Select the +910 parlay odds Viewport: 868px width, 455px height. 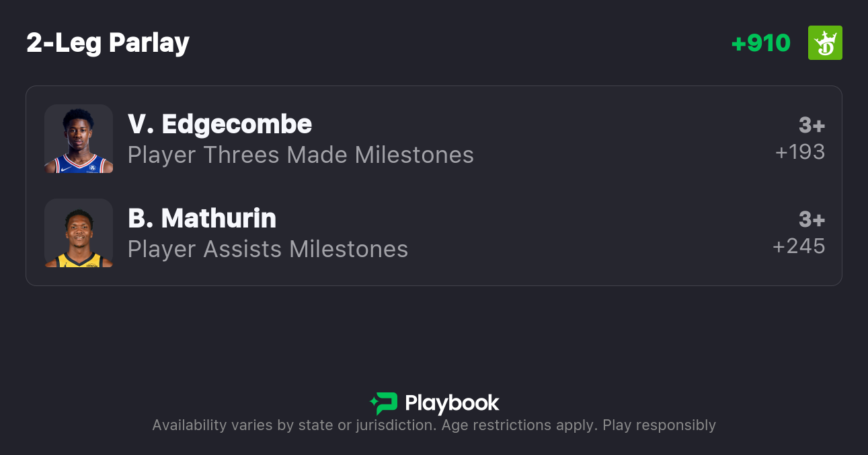pyautogui.click(x=760, y=43)
